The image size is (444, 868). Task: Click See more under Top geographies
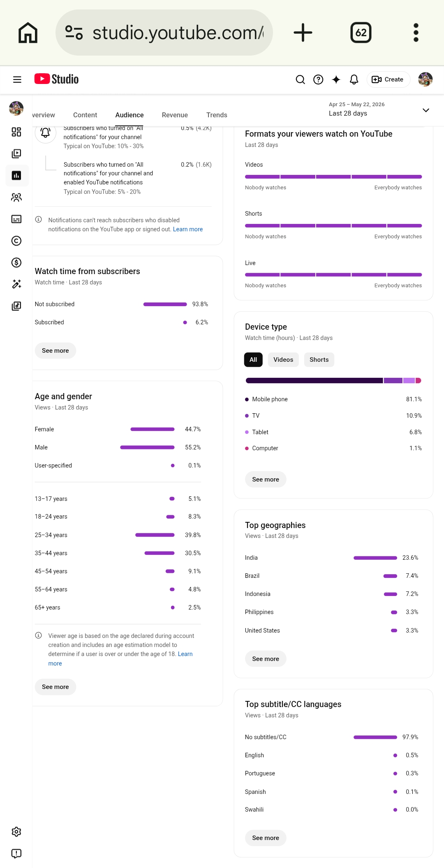coord(266,659)
